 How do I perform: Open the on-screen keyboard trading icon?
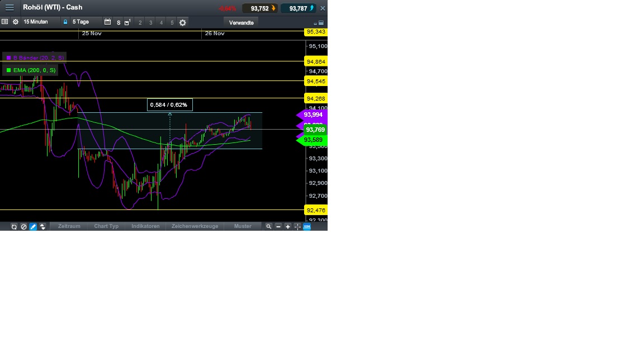coord(306,226)
